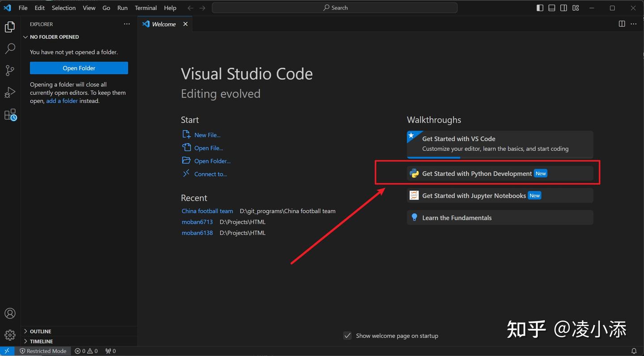Open the China football team recent link
This screenshot has height=356, width=644.
coord(207,211)
